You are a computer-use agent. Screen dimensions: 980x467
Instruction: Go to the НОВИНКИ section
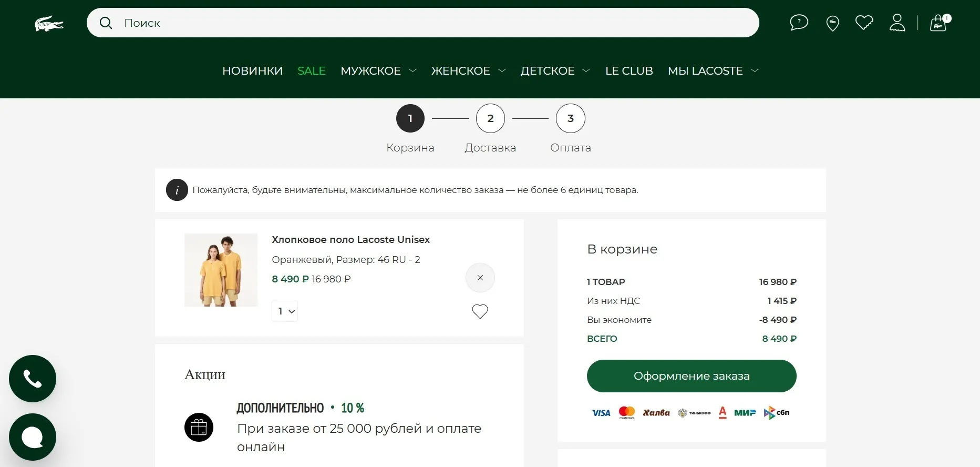tap(252, 71)
